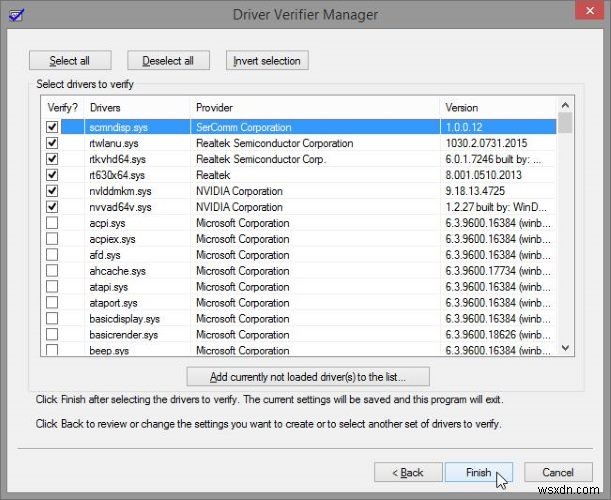Screen dimensions: 611x500
Task: Select nvlddmkm.sys driver name
Action: pos(120,191)
